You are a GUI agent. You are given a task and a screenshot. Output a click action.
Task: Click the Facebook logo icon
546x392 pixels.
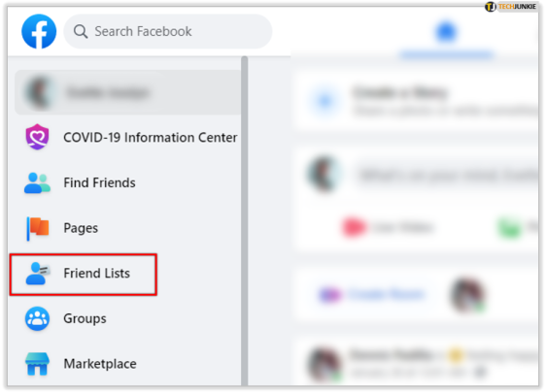pyautogui.click(x=39, y=31)
